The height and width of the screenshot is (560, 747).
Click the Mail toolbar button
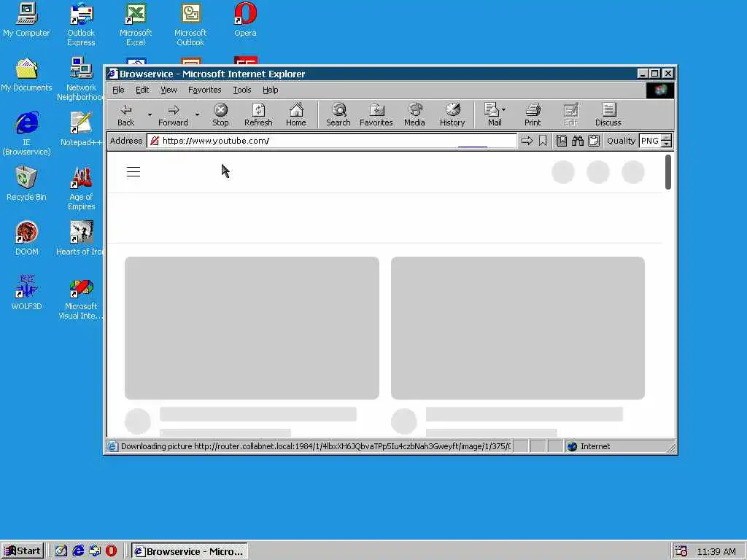tap(492, 114)
